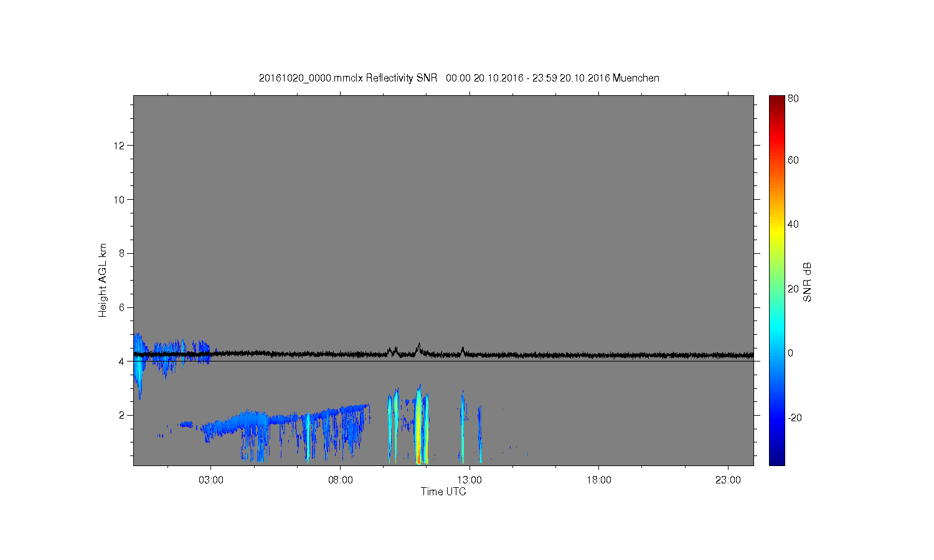The height and width of the screenshot is (560, 934).
Task: Select the 13:00 time tick label
Action: tap(469, 480)
